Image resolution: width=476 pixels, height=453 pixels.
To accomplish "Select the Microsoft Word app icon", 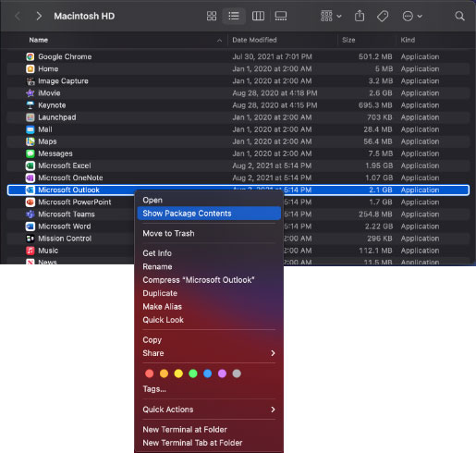I will pyautogui.click(x=31, y=226).
